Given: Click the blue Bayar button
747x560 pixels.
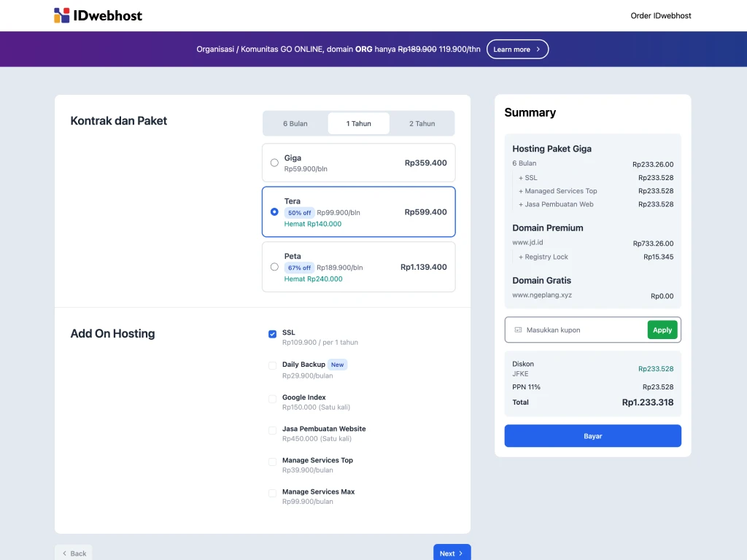Looking at the screenshot, I should [x=592, y=436].
